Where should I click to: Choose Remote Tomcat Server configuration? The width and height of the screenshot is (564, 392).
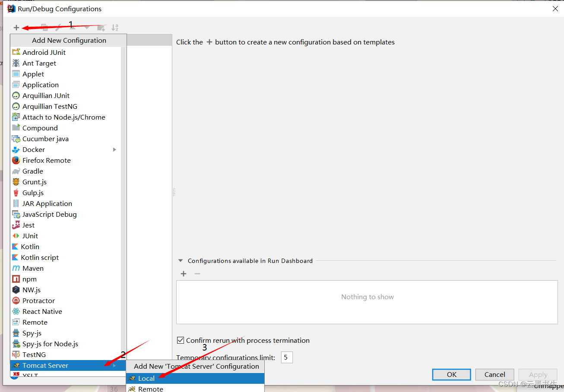coord(195,389)
